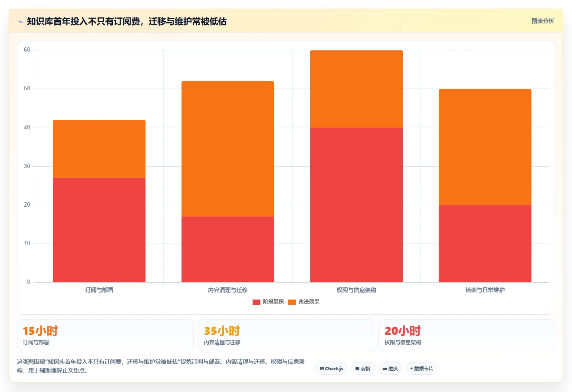Screen dimensions: 572x392
Task: Click the description paragraph below the cards
Action: tap(161, 366)
